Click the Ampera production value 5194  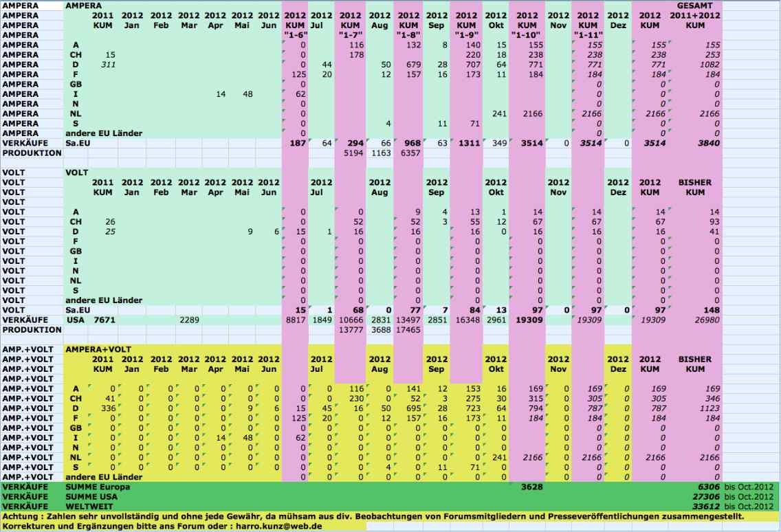351,153
